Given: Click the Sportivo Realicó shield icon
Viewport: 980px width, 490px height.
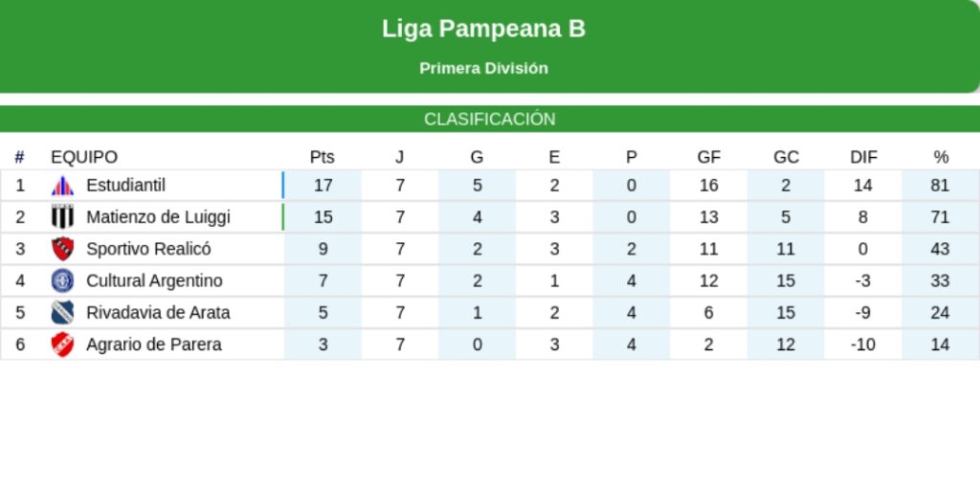Looking at the screenshot, I should point(62,249).
